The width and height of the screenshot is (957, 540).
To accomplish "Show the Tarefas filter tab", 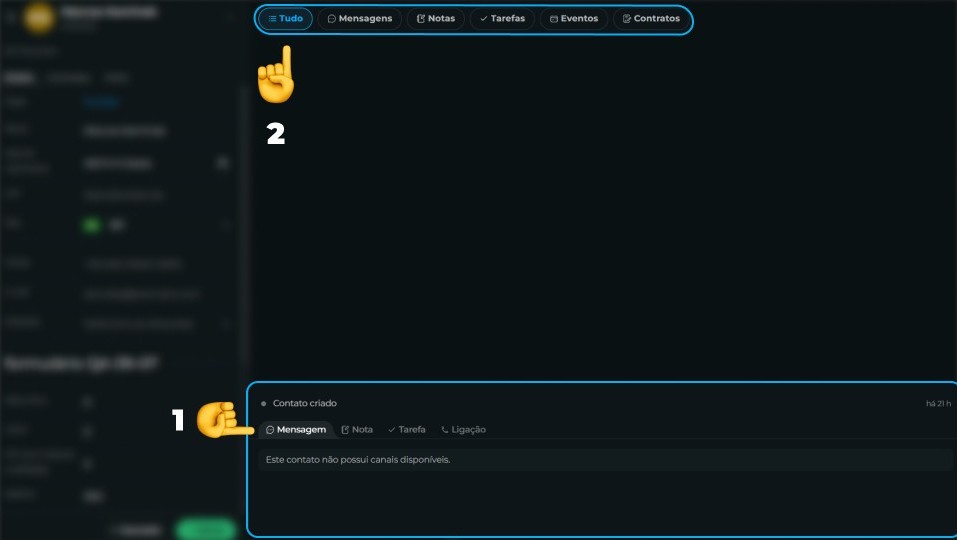I will tap(502, 19).
